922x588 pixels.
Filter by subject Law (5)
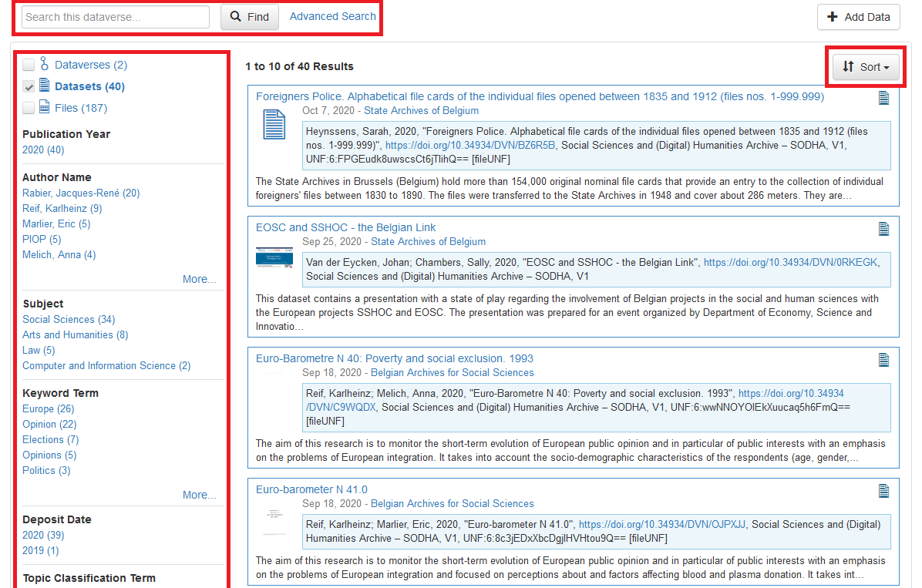39,351
